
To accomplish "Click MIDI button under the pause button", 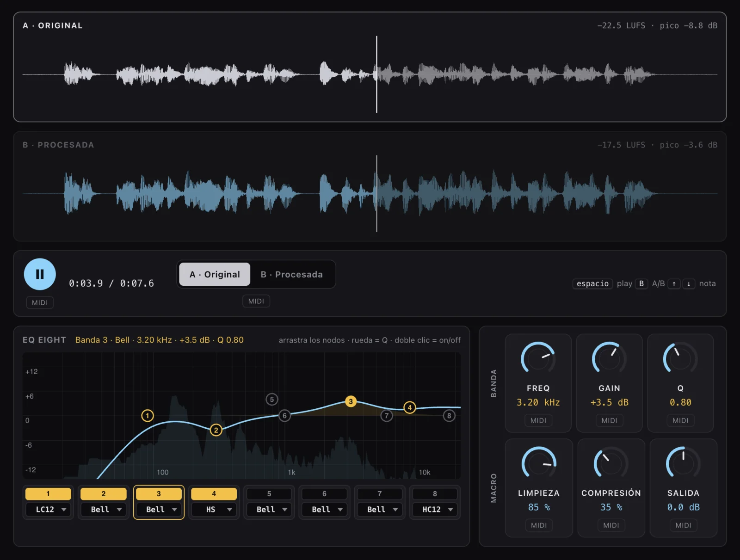I will coord(40,302).
